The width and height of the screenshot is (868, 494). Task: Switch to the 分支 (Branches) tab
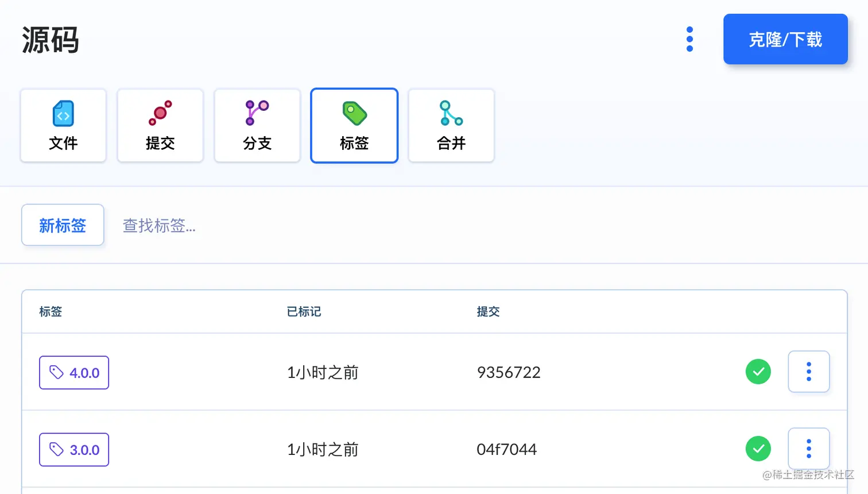pyautogui.click(x=257, y=125)
